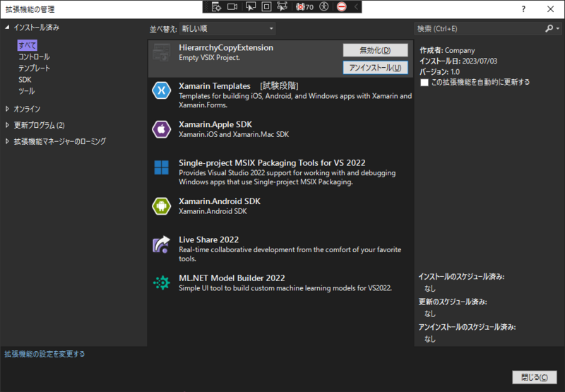Viewport: 565px width, 392px height.
Task: Open Live Visual Tree from debug toolbar
Action: click(x=216, y=7)
